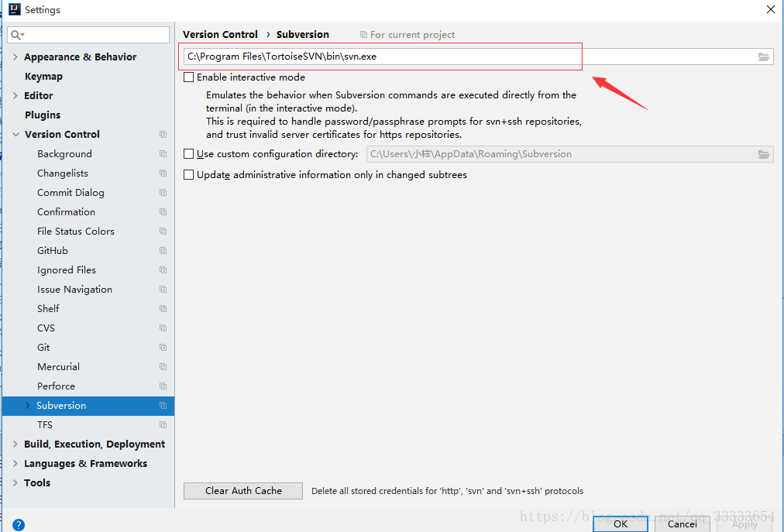Check 'Use custom configuration directory'
The height and width of the screenshot is (532, 784).
pyautogui.click(x=188, y=153)
